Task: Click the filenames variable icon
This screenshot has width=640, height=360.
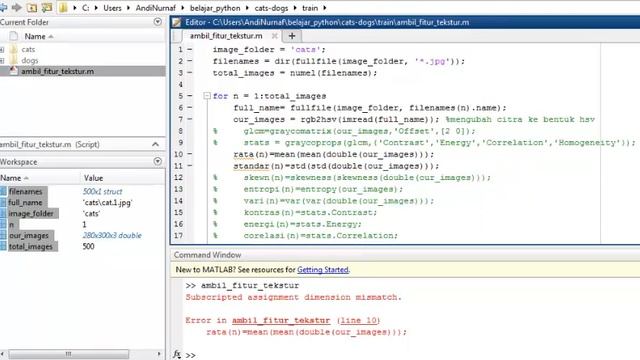Action: [x=3, y=191]
